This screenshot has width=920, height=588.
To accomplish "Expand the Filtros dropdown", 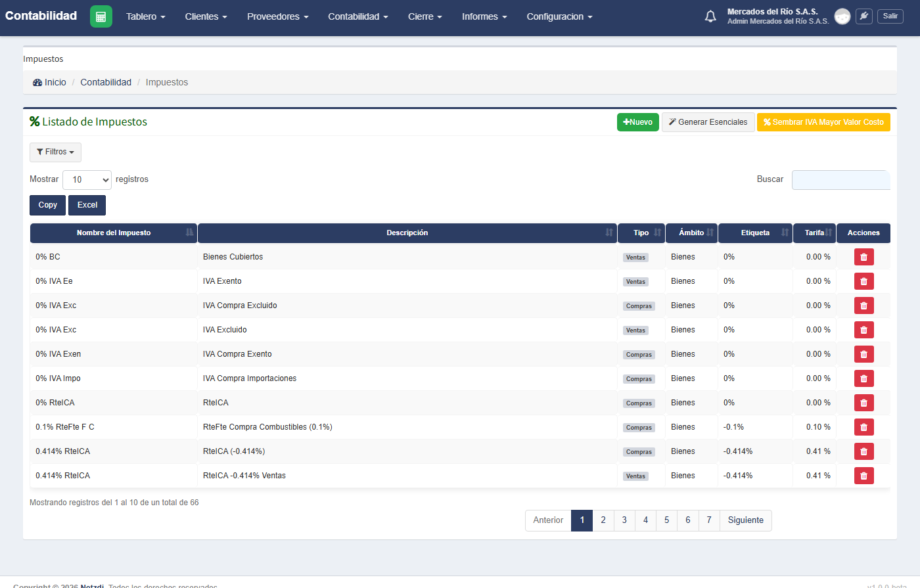I will coord(55,152).
